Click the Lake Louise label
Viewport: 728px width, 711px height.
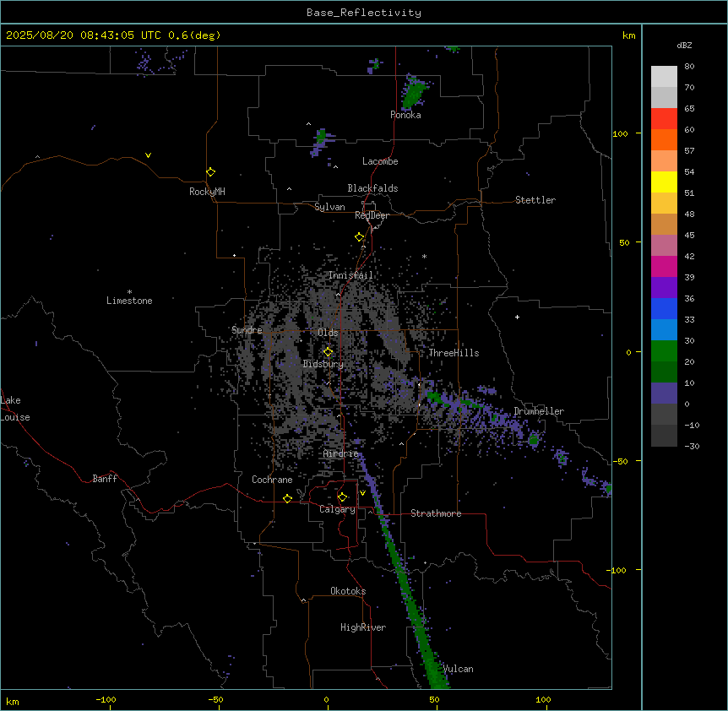[x=15, y=409]
